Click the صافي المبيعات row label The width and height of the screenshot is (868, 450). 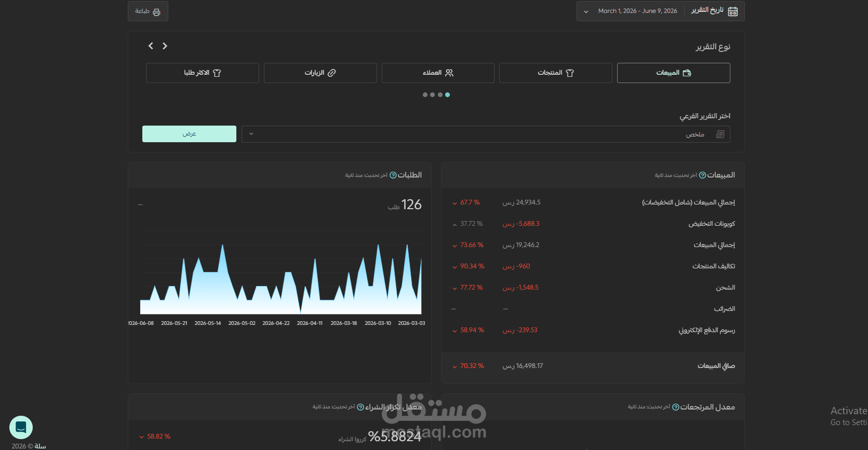[x=716, y=366]
